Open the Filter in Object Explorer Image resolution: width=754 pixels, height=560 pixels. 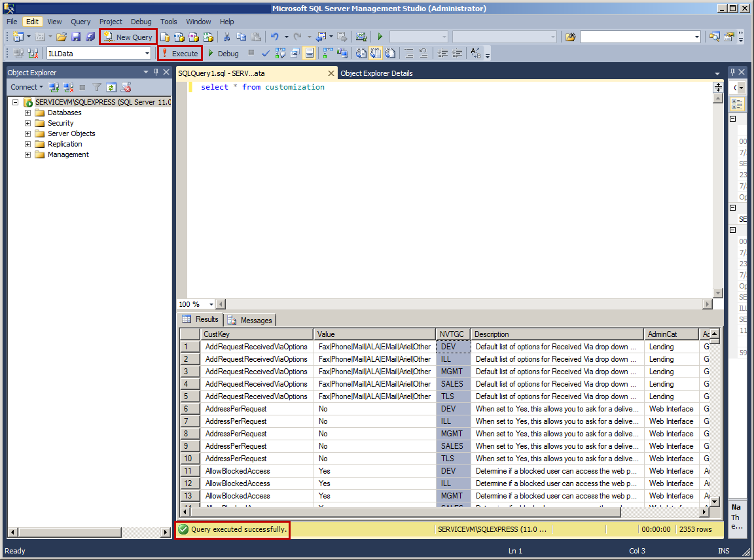coord(97,86)
